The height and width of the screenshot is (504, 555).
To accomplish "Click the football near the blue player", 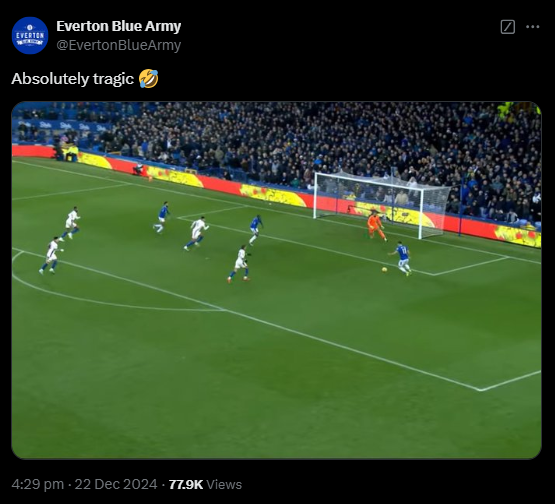I will 384,270.
